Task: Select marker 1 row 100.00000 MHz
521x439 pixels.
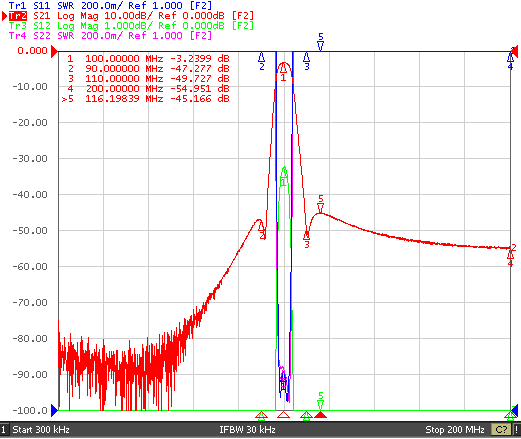Action: (148, 59)
